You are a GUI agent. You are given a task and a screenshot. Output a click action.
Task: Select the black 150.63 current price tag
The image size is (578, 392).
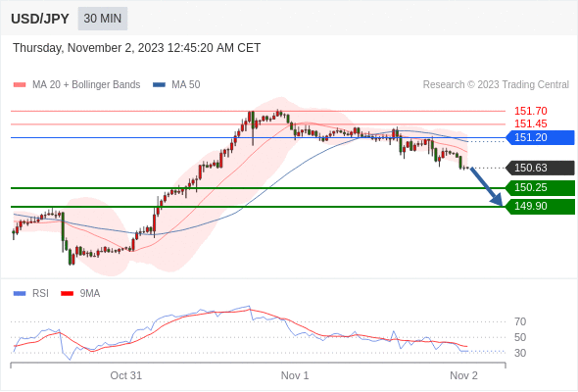(540, 168)
